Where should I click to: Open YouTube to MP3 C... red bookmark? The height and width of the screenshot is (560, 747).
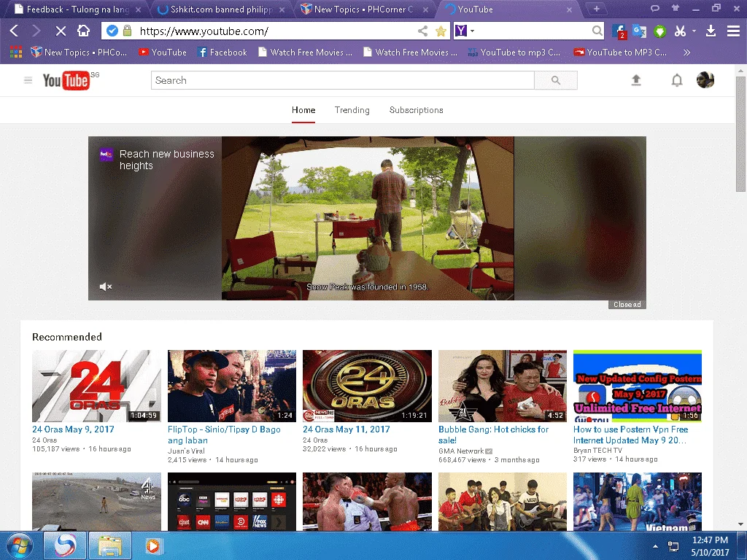click(620, 52)
